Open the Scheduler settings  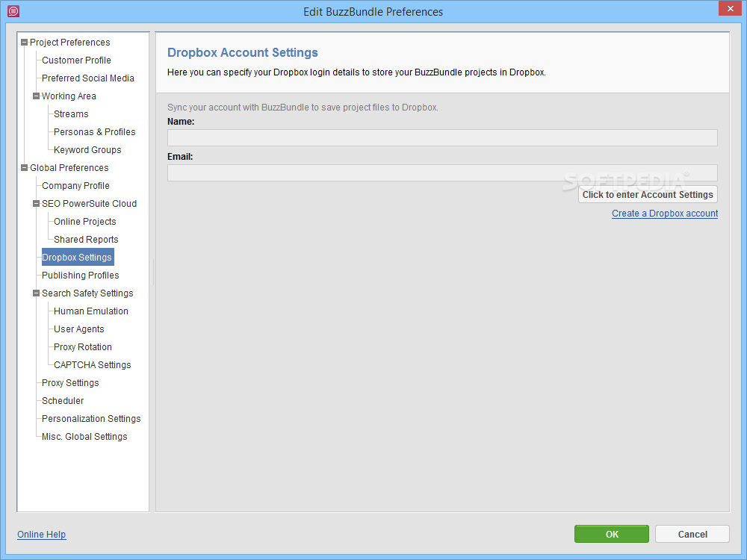[63, 401]
